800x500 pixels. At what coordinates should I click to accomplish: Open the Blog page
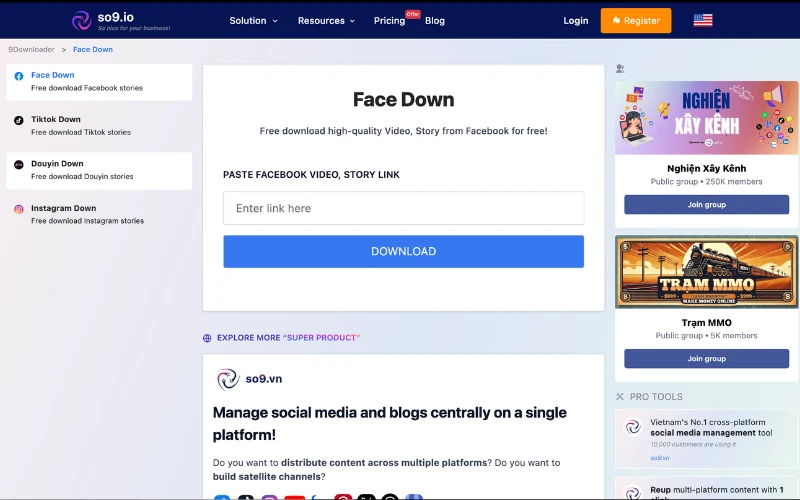pos(435,21)
